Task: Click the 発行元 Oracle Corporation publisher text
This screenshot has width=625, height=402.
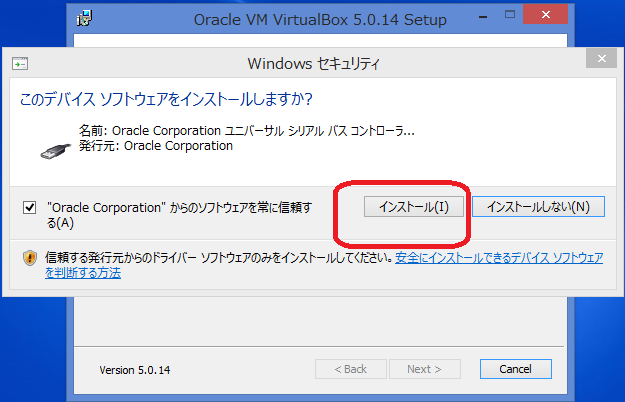Action: click(x=155, y=145)
